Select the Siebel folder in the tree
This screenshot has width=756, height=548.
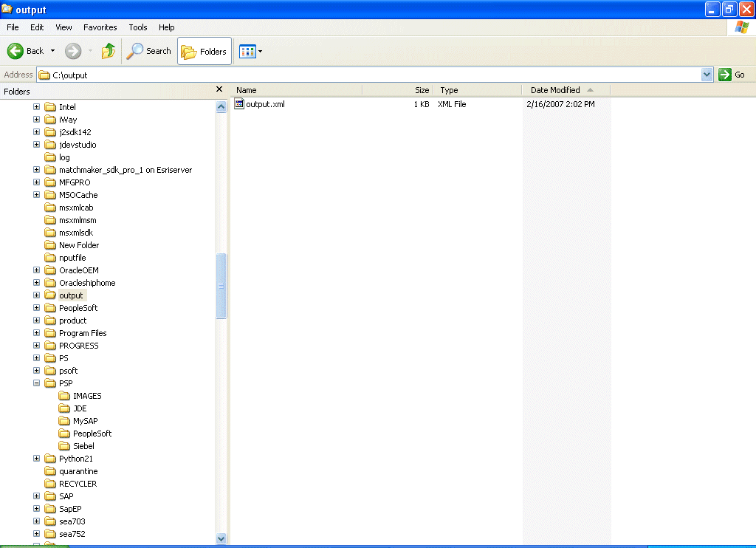(x=82, y=445)
